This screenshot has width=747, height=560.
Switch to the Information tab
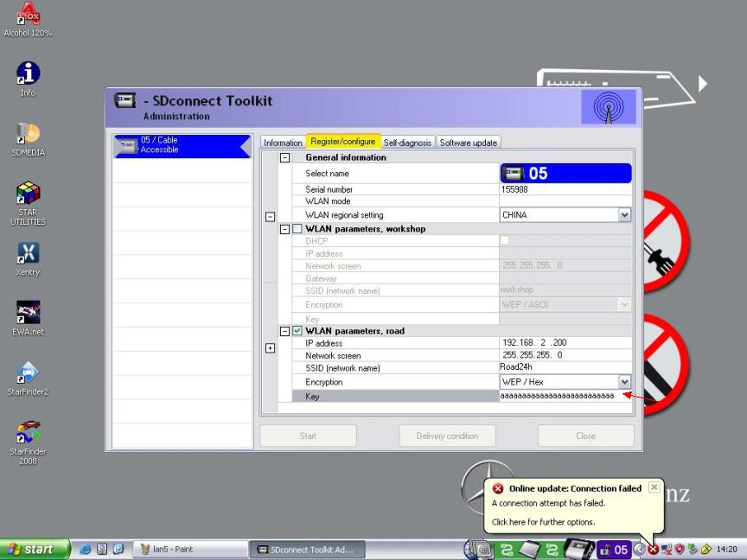(283, 143)
